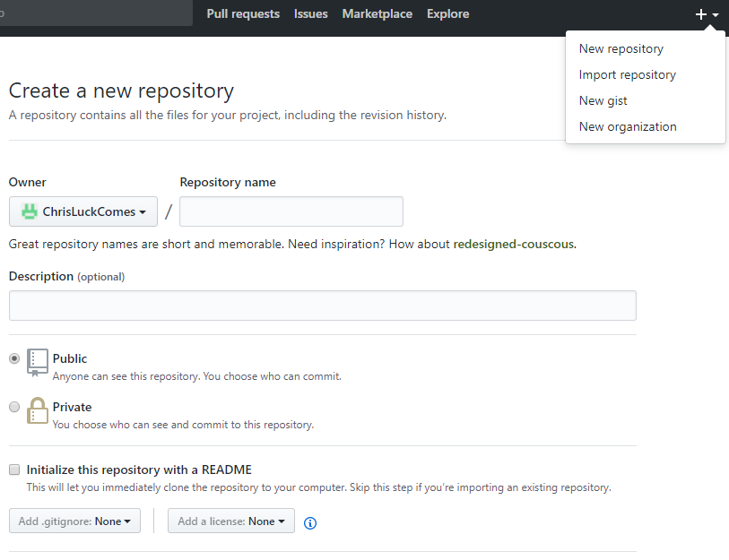Screen dimensions: 729x560
Task: Check Initialize this repository with a README
Action: coord(14,470)
